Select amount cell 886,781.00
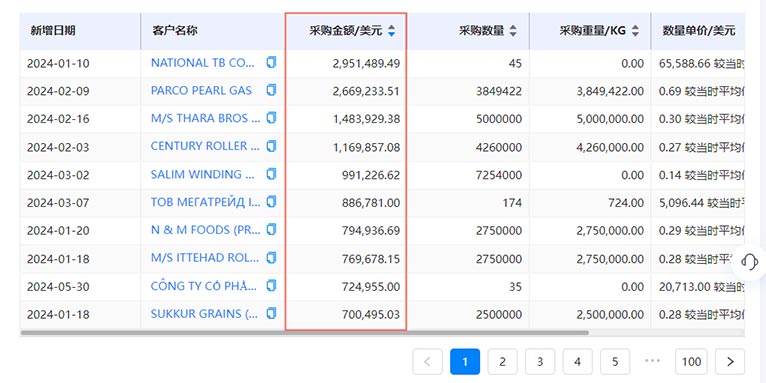Screen dimensions: 766x383 (x=371, y=202)
